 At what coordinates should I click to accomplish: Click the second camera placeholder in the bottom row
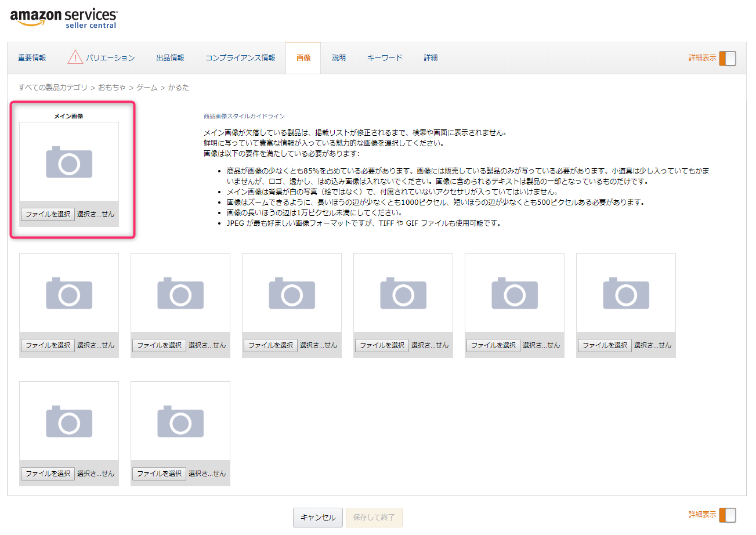pyautogui.click(x=180, y=421)
